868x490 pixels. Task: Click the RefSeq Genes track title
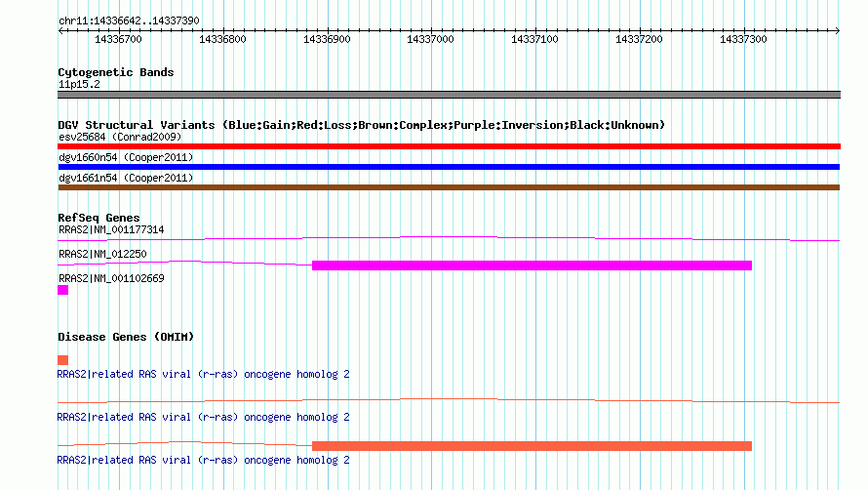point(99,218)
